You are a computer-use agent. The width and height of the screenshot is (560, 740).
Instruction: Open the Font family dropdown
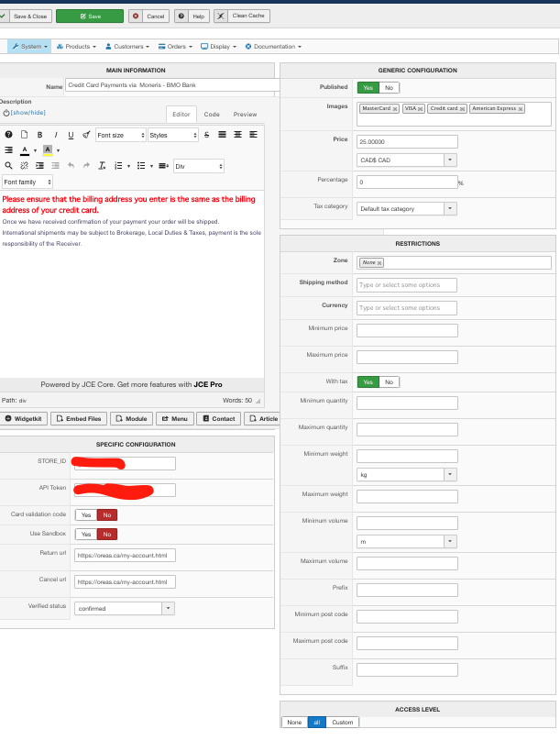(x=27, y=182)
